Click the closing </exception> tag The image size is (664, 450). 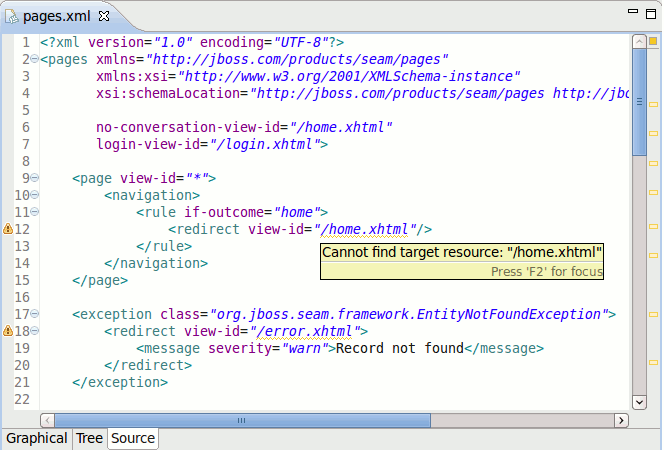tap(120, 382)
